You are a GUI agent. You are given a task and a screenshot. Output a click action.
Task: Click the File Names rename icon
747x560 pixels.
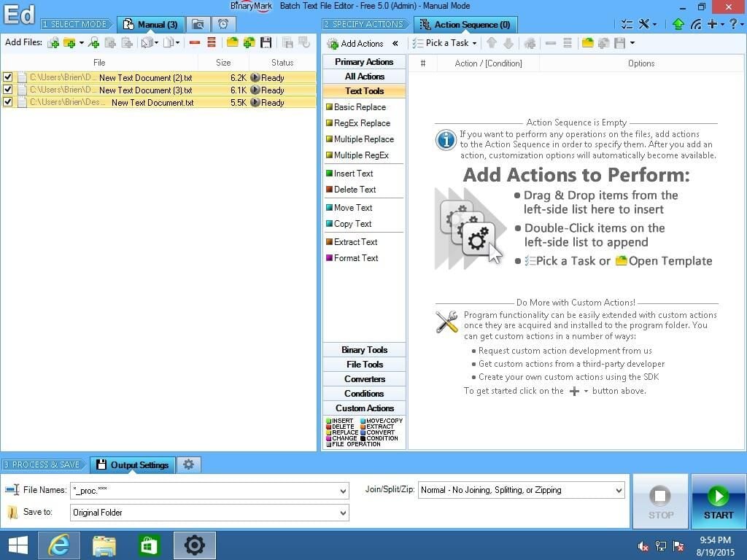pos(12,489)
